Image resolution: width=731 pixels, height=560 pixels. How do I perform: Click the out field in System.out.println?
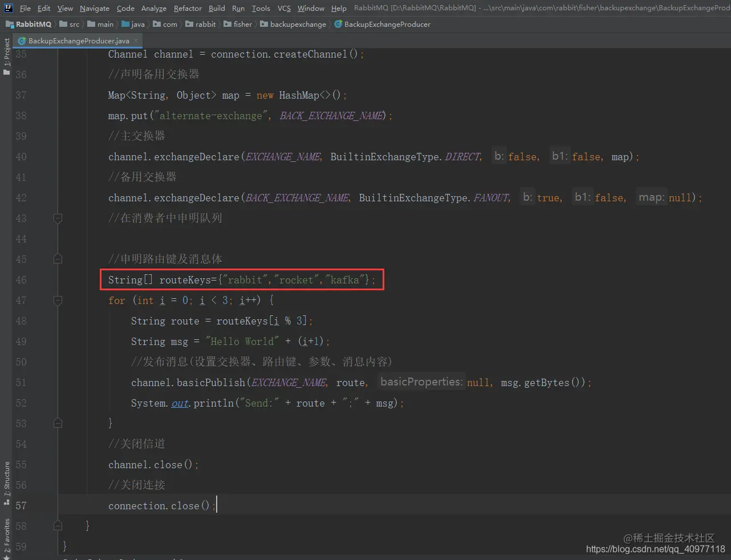(x=180, y=403)
